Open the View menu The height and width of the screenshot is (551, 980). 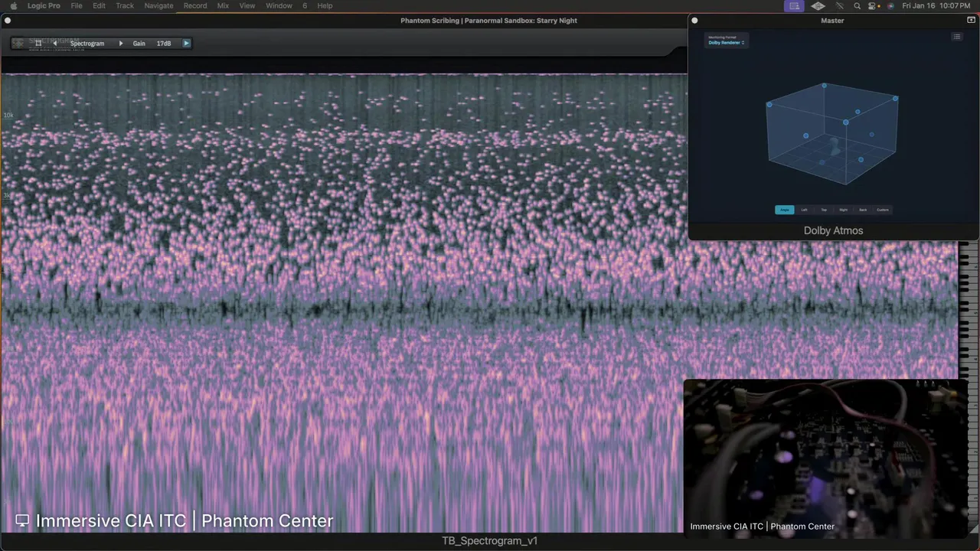coord(247,5)
